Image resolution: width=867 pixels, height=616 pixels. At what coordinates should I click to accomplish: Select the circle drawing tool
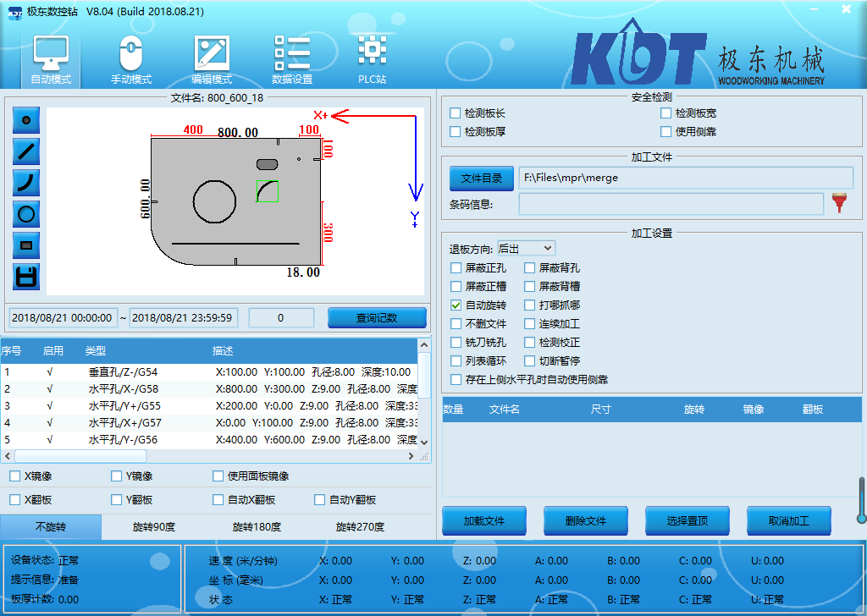pos(26,214)
